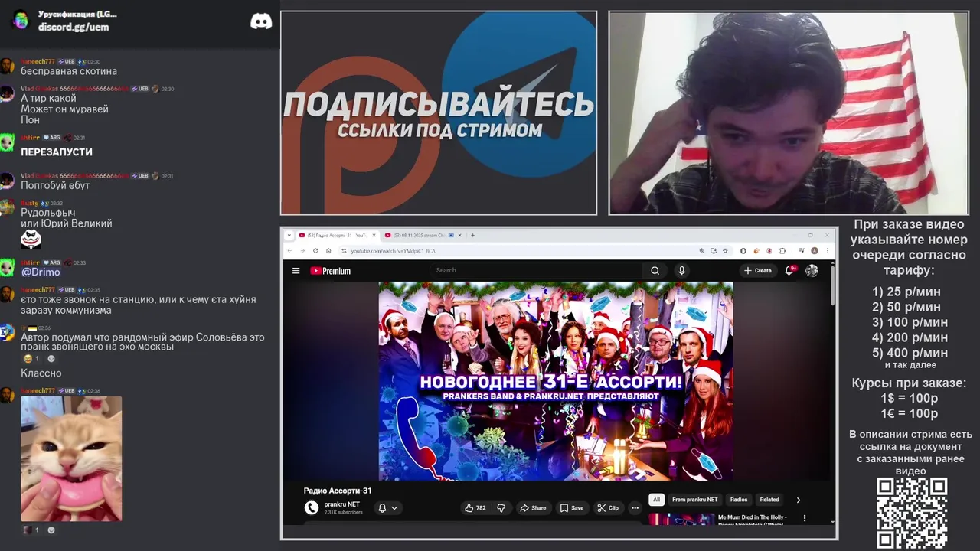Open a new browser tab with plus
This screenshot has width=980, height=551.
tap(472, 235)
